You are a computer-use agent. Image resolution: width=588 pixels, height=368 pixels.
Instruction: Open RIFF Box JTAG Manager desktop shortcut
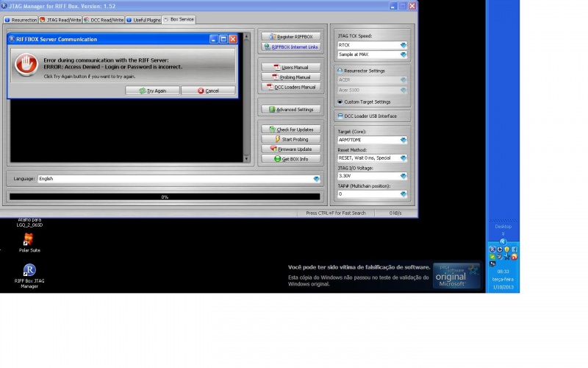point(29,275)
